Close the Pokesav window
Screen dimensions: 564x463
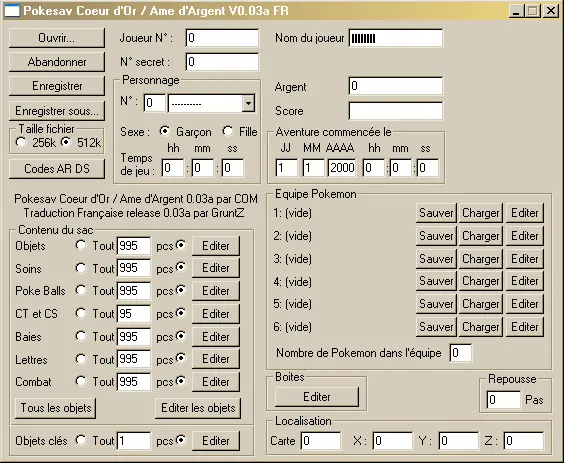point(551,11)
